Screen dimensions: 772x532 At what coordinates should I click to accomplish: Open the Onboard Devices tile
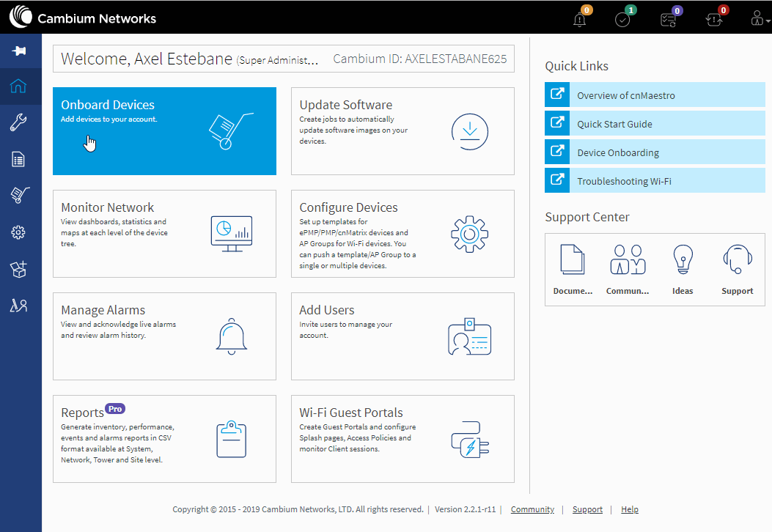(x=164, y=131)
